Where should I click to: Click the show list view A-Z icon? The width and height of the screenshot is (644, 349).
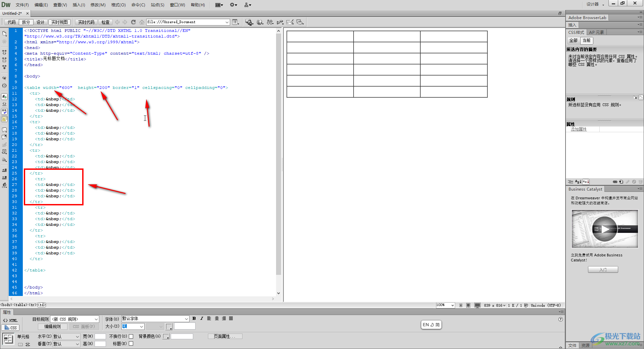(578, 182)
